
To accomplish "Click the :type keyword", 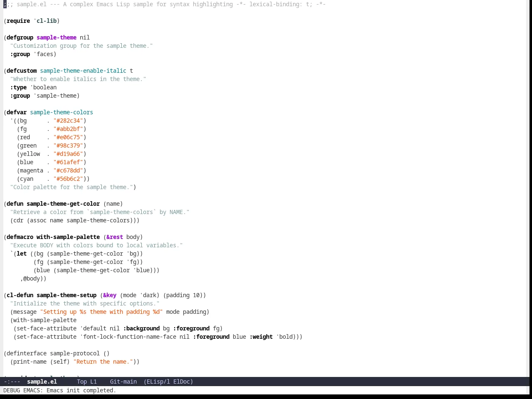I will (x=18, y=87).
